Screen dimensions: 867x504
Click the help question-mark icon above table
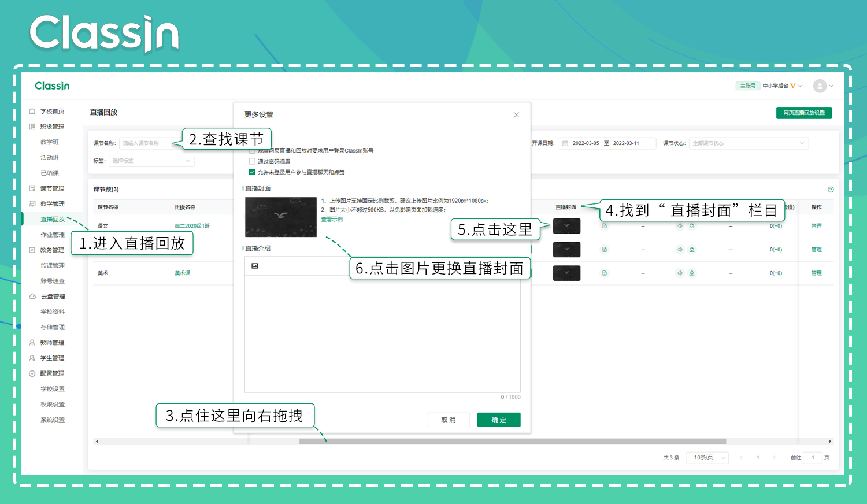831,190
